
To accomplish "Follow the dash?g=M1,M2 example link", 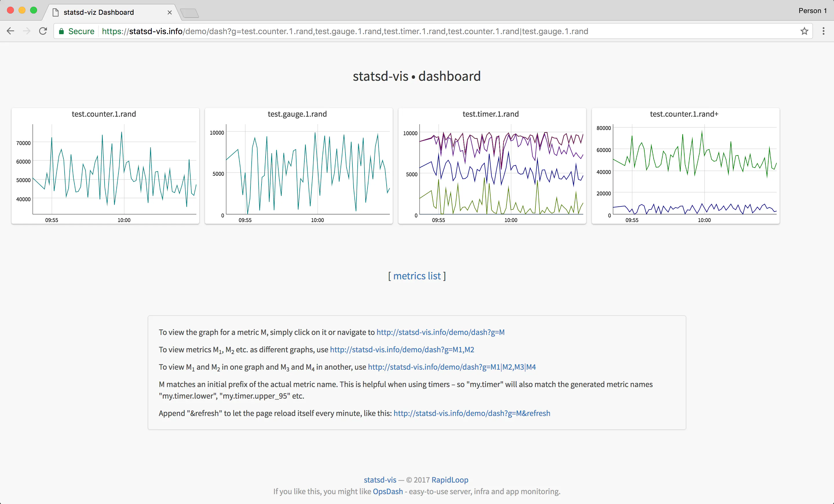I will [402, 350].
